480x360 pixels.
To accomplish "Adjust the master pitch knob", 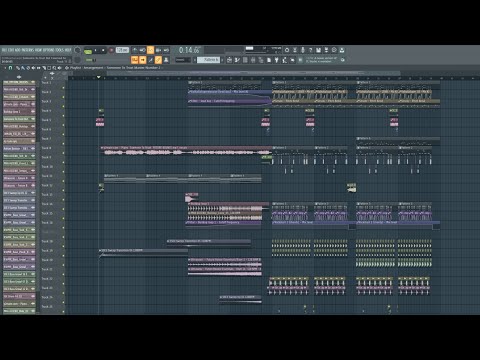I will 77,60.
